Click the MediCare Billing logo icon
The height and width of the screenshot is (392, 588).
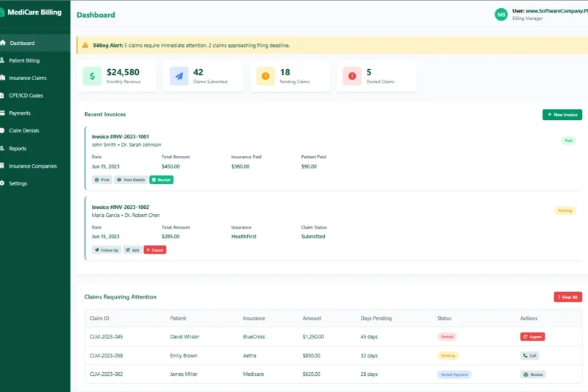point(2,12)
